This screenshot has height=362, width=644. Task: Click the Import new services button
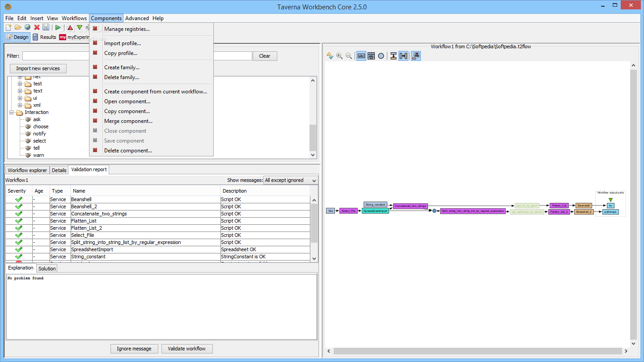(38, 68)
